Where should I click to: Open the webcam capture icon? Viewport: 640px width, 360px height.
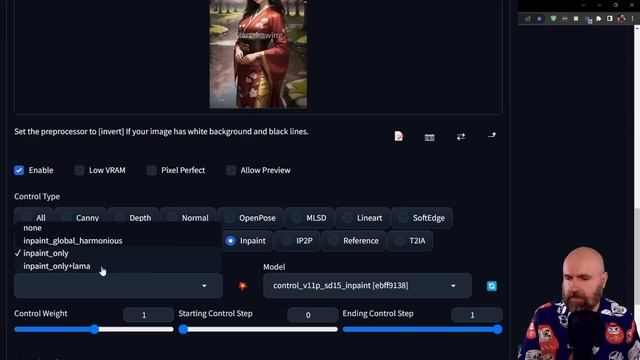[429, 137]
